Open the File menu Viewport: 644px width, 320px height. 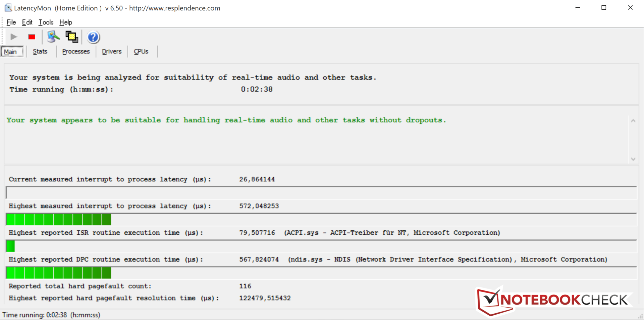click(x=11, y=22)
